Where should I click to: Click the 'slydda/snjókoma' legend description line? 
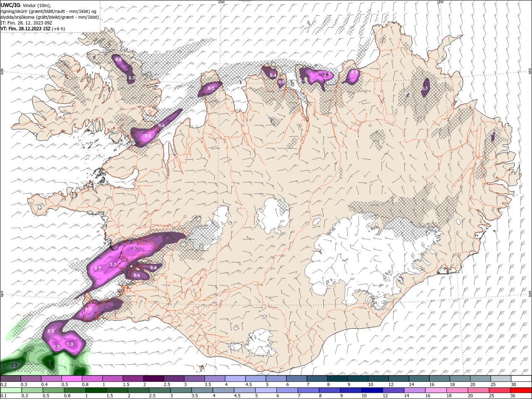click(x=49, y=17)
